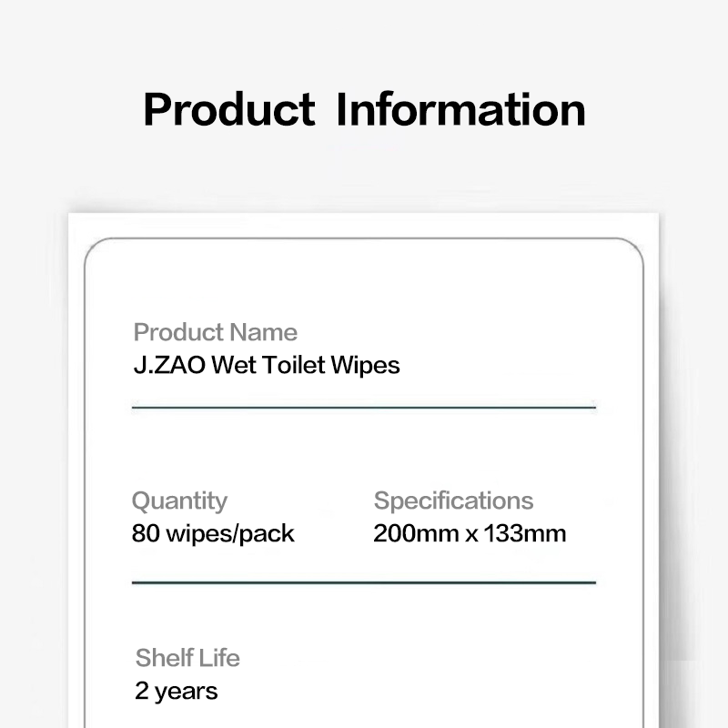Click the word Product in the heading
Image resolution: width=728 pixels, height=728 pixels.
229,109
